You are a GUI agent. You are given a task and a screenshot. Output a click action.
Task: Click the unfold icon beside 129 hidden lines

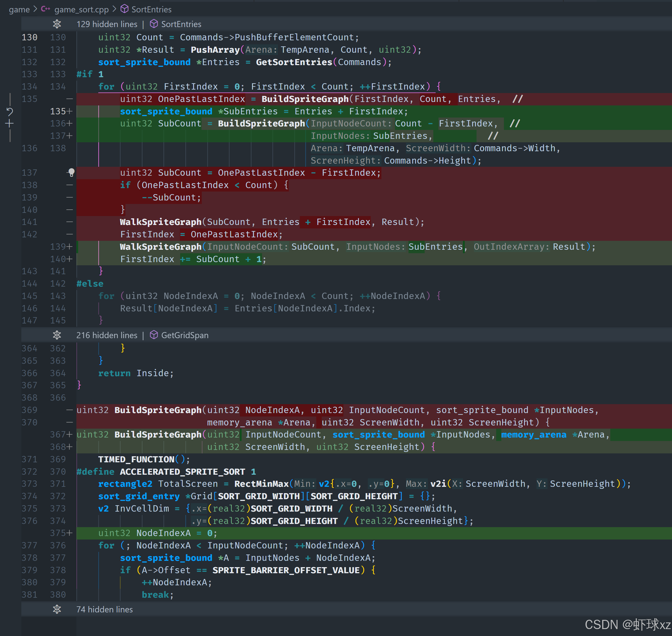[x=57, y=24]
